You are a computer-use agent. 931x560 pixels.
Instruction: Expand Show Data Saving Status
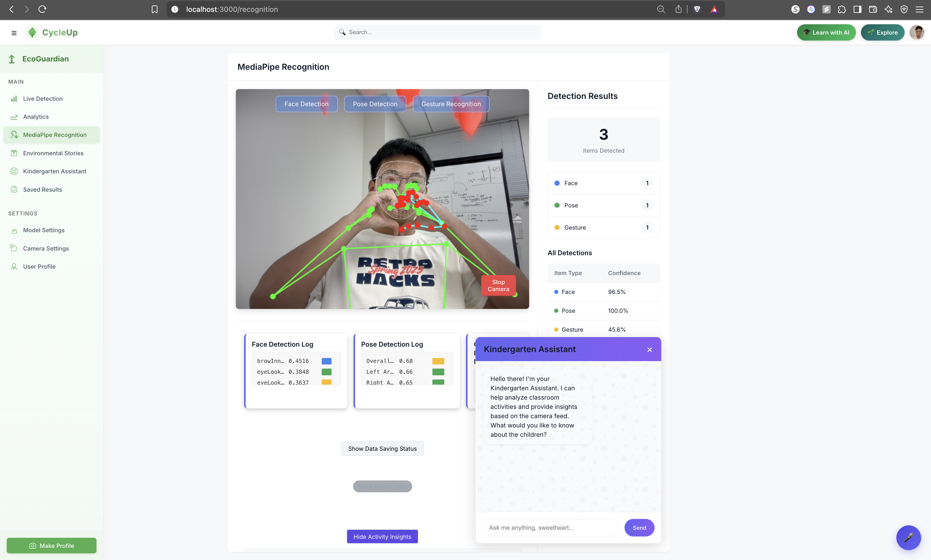click(x=382, y=448)
